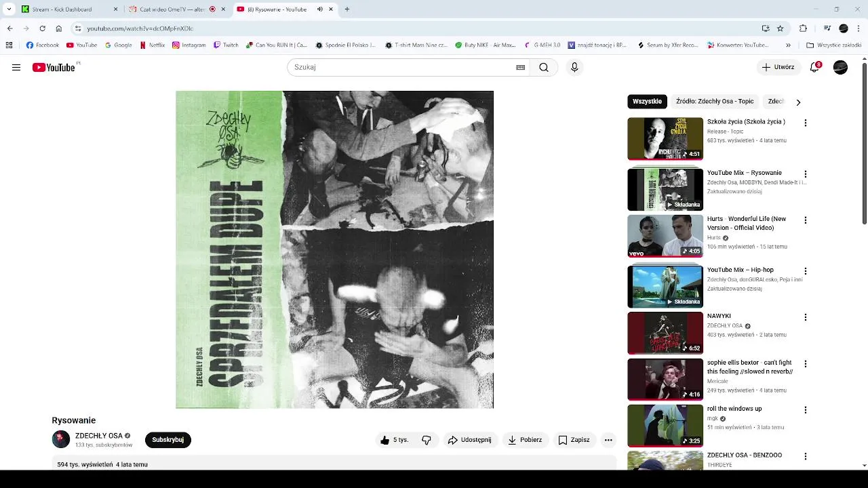Open options for YouTube Mix – Hip-hop
The image size is (868, 488).
click(806, 271)
